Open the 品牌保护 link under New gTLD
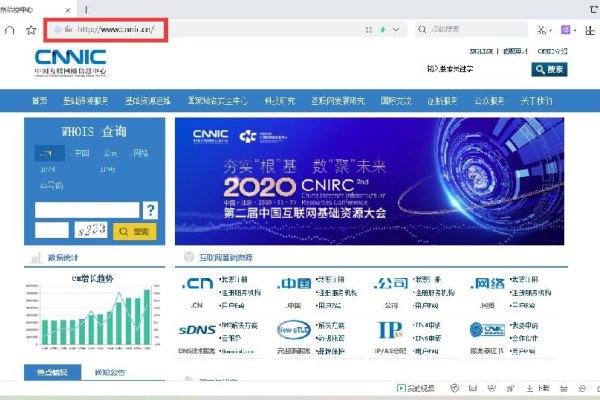 (x=331, y=351)
